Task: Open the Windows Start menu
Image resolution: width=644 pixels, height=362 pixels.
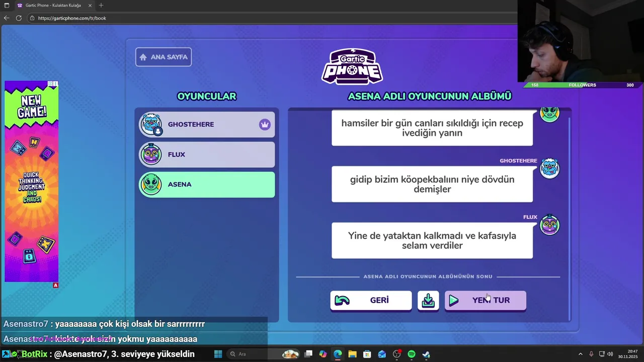Action: click(x=218, y=354)
